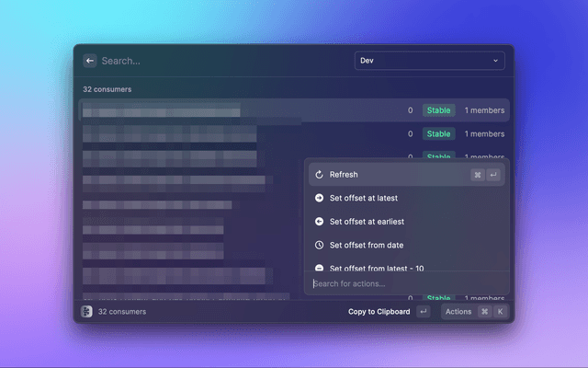The height and width of the screenshot is (368, 588).
Task: Click the K key badge beside Actions
Action: click(x=500, y=312)
